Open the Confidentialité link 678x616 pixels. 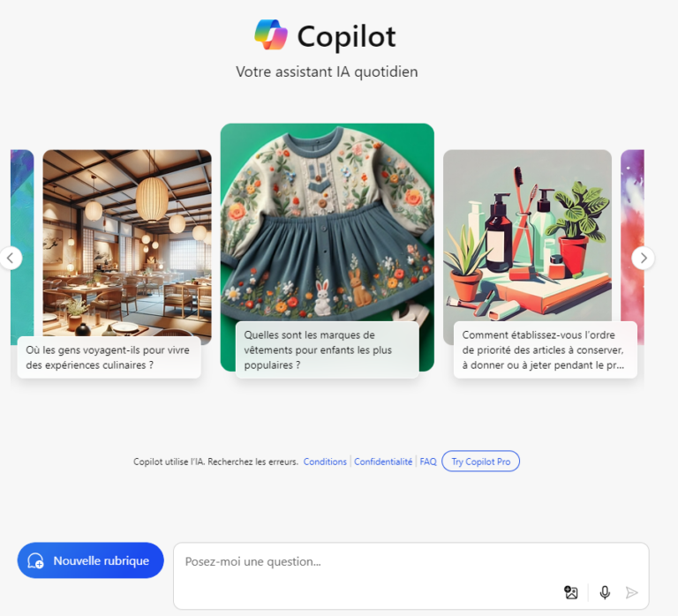(383, 462)
